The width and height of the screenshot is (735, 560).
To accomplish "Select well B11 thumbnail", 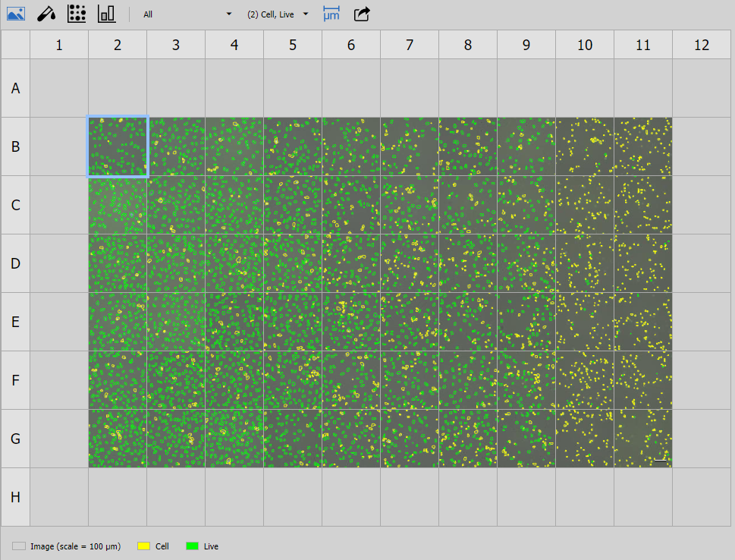I will point(643,146).
